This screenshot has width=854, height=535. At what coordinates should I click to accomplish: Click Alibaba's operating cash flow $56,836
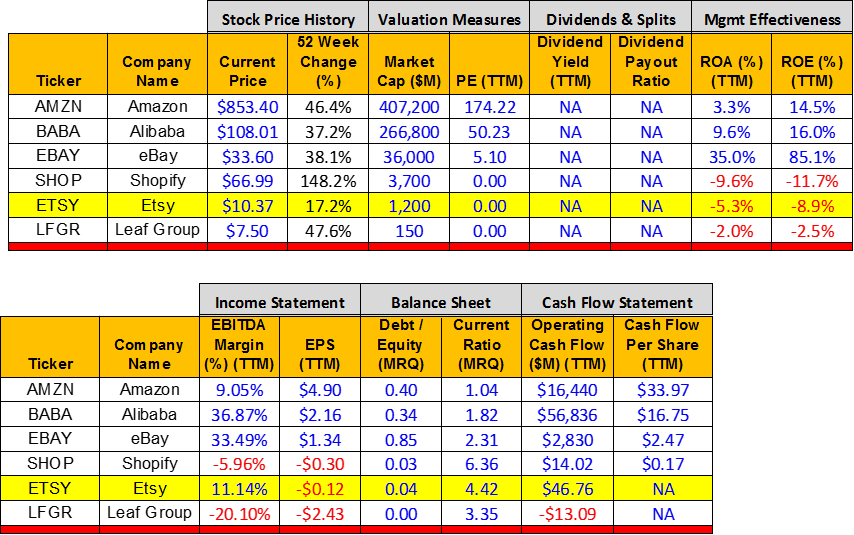click(x=567, y=415)
